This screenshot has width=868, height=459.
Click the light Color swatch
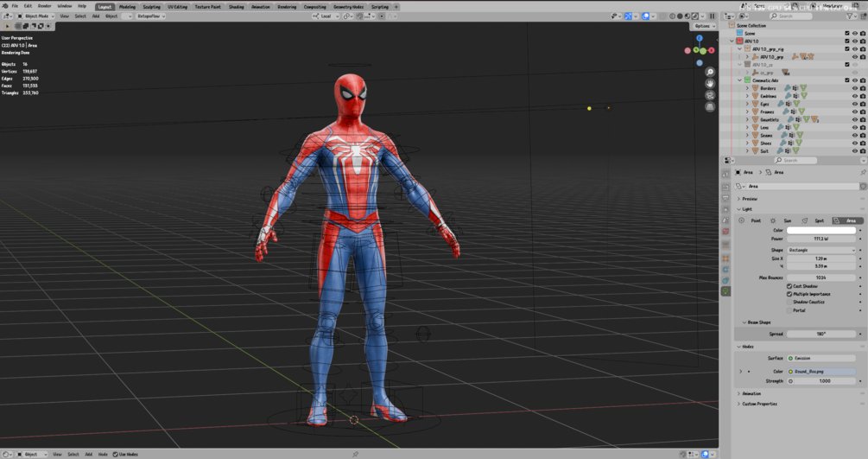click(820, 230)
